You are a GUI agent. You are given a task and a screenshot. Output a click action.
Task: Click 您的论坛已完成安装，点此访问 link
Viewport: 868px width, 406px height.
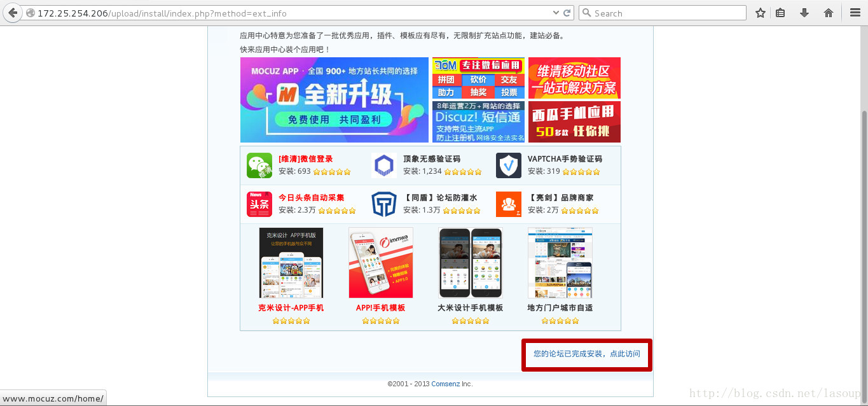pyautogui.click(x=587, y=354)
